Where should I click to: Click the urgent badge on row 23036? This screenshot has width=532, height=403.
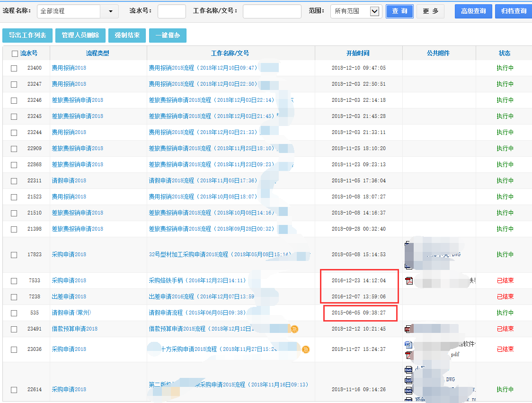[306, 349]
